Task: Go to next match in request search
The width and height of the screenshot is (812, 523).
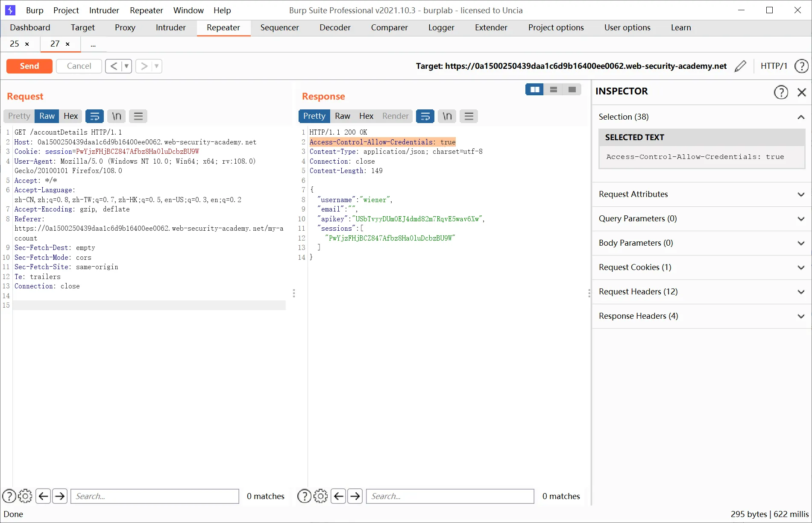Action: click(60, 496)
